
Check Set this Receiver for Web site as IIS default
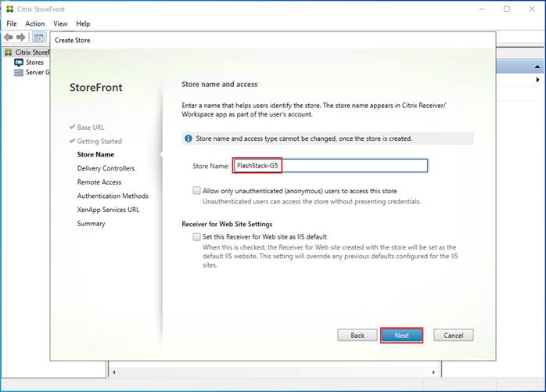click(197, 237)
